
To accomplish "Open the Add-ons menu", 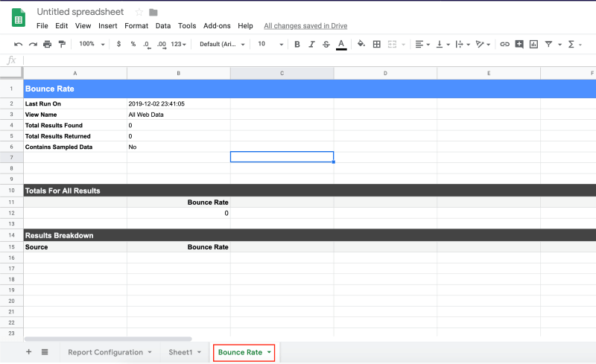I will 217,26.
